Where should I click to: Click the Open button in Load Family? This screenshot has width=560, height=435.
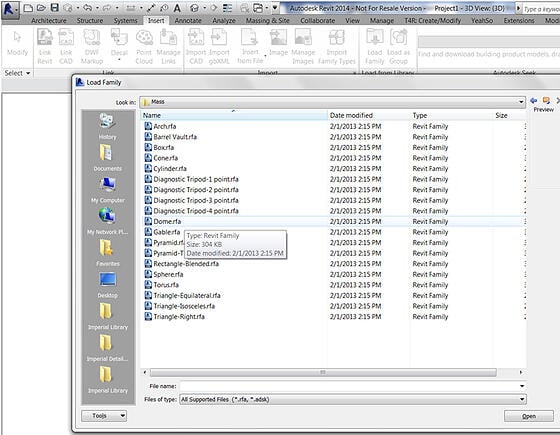529,416
